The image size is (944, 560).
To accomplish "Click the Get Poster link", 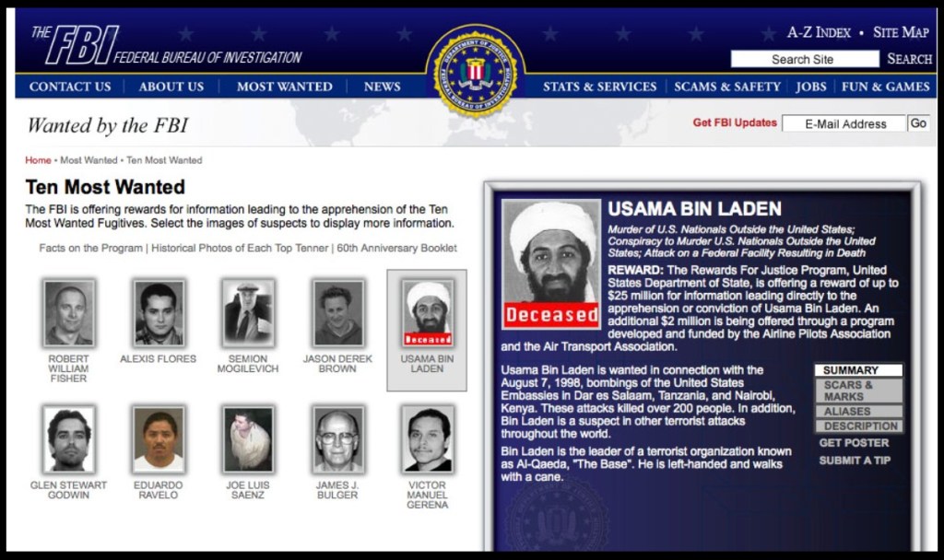I will (x=854, y=443).
